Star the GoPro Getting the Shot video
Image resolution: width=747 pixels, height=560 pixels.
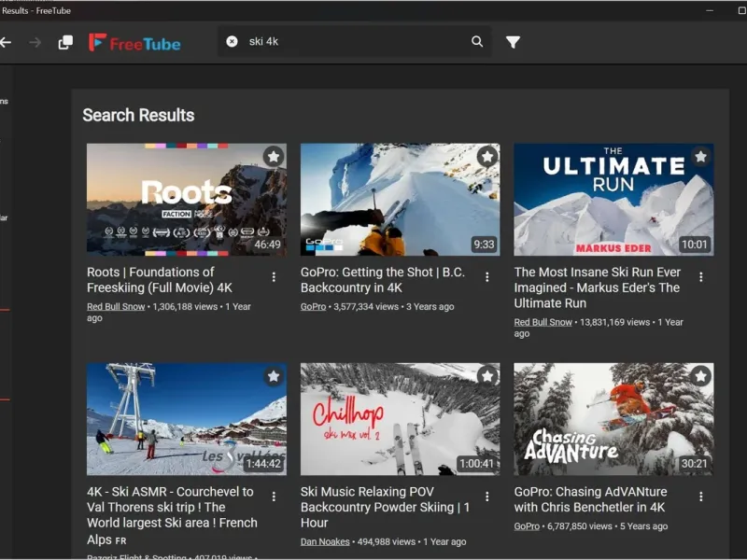(486, 157)
